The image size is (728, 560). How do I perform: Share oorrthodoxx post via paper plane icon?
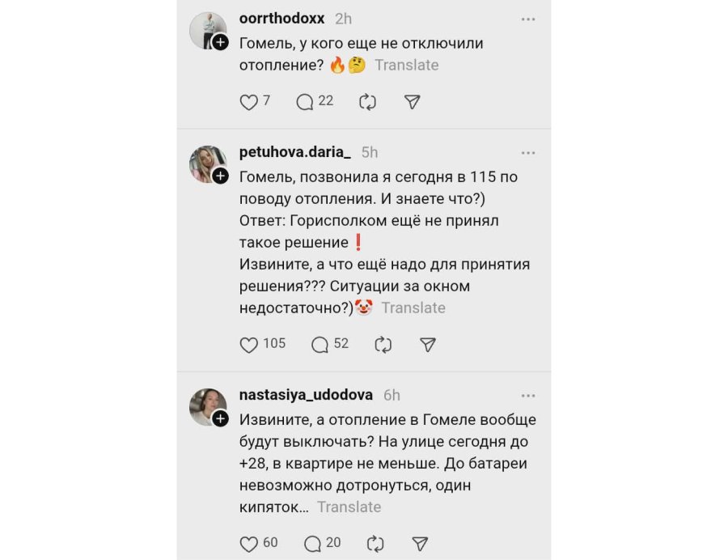pyautogui.click(x=412, y=102)
